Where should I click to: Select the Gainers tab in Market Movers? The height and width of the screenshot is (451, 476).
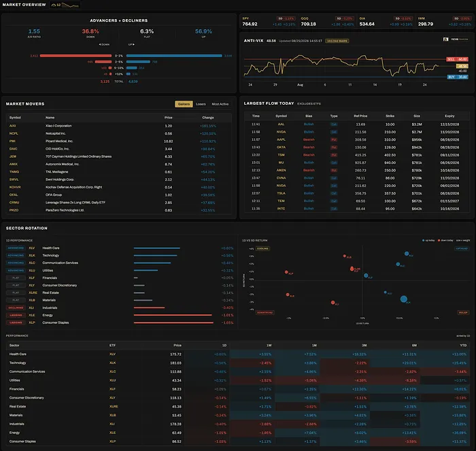[184, 104]
